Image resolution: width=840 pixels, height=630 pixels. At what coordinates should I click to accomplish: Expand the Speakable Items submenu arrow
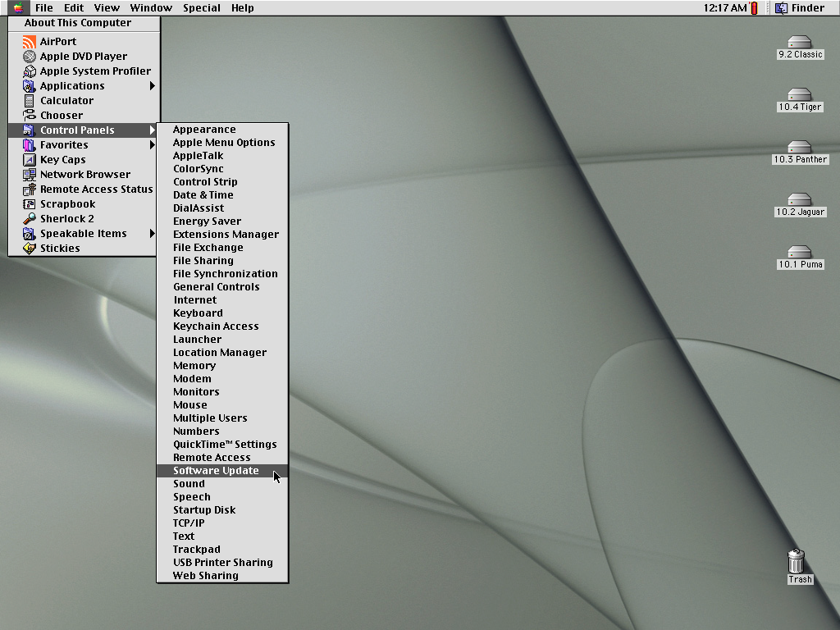coord(153,234)
